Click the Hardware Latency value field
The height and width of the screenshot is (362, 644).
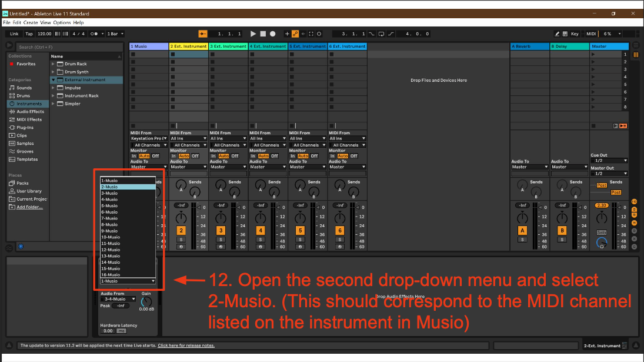[x=108, y=331]
